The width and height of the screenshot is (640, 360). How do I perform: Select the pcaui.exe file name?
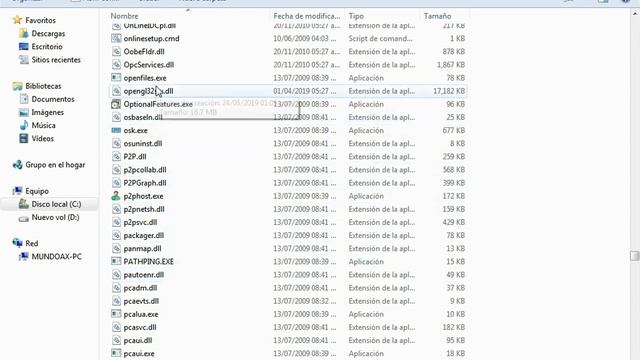click(x=139, y=353)
